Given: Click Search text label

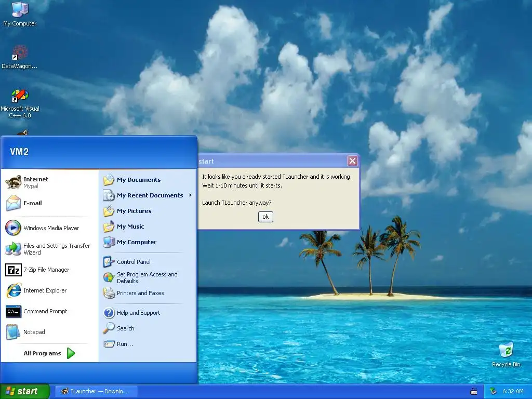Looking at the screenshot, I should click(126, 328).
